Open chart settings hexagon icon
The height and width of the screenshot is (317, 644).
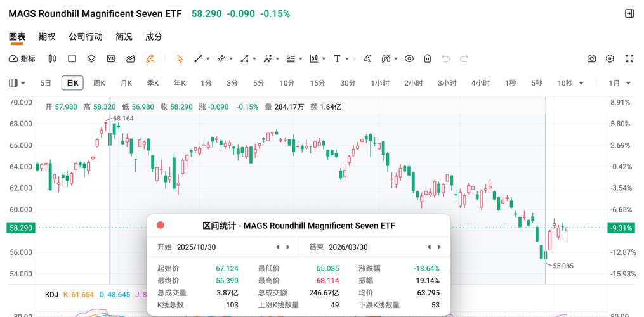[x=610, y=58]
